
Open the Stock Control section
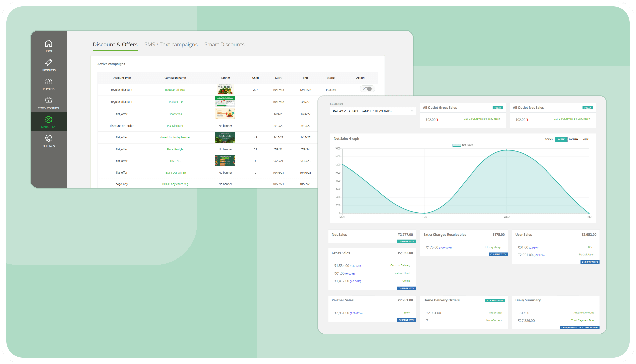point(48,103)
